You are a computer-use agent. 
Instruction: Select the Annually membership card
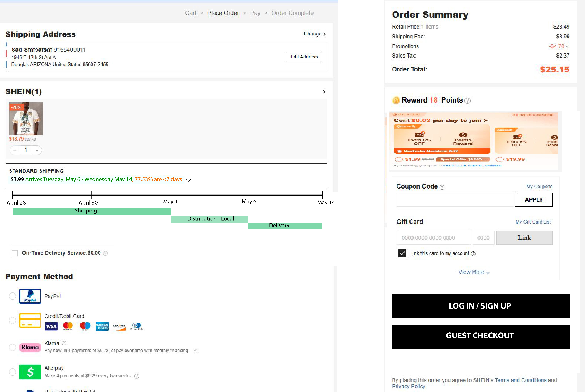tap(526, 140)
